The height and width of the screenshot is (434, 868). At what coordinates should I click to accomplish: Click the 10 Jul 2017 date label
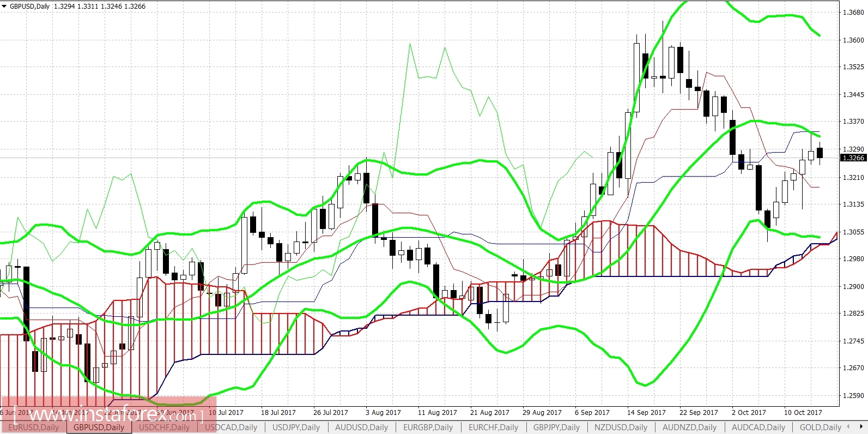226,413
